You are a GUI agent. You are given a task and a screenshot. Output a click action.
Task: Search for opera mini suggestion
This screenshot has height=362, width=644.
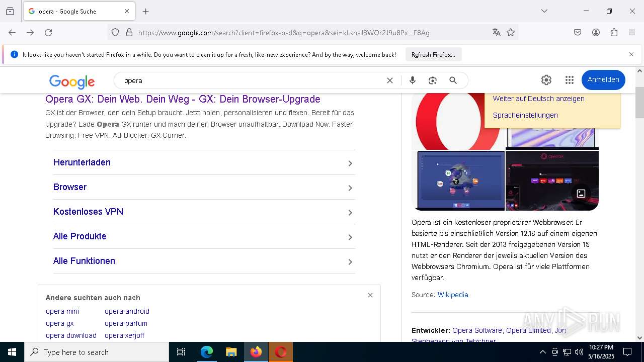tap(62, 311)
